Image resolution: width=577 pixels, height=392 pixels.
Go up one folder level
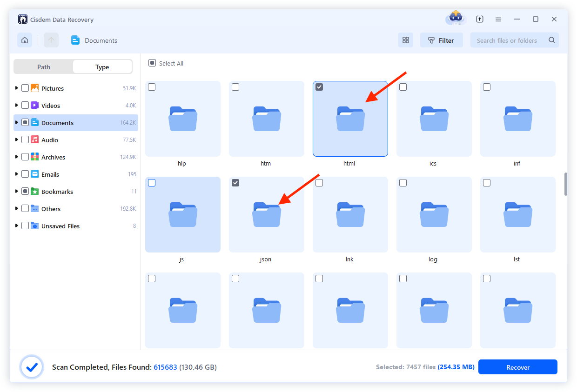(51, 40)
